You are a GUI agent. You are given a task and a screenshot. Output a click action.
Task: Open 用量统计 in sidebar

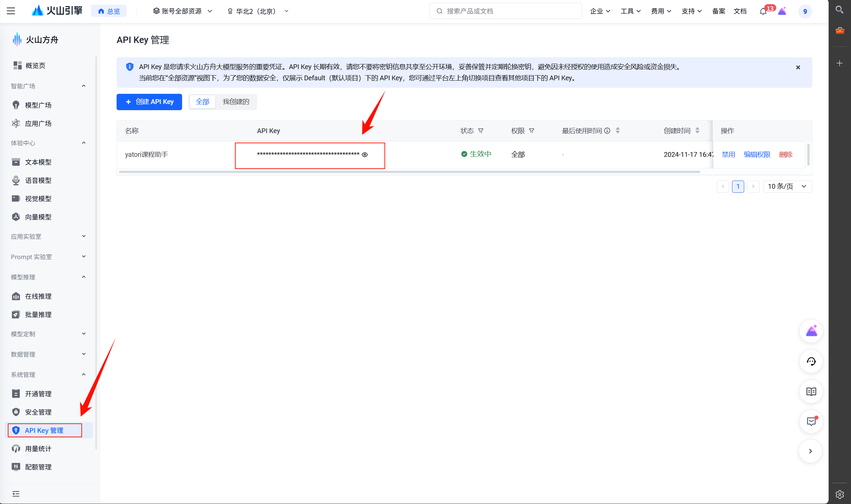pyautogui.click(x=38, y=449)
